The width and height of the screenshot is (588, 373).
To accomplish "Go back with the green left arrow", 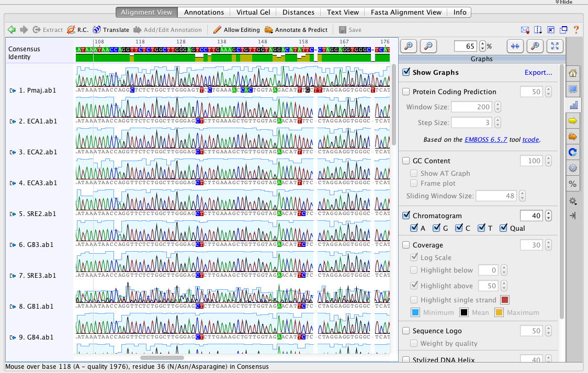I will click(x=12, y=30).
